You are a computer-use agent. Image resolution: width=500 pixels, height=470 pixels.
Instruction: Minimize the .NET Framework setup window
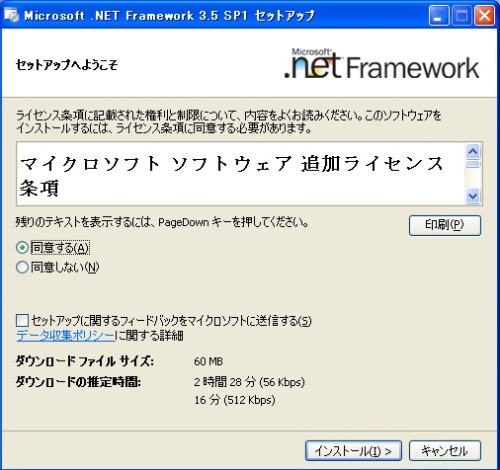(439, 16)
